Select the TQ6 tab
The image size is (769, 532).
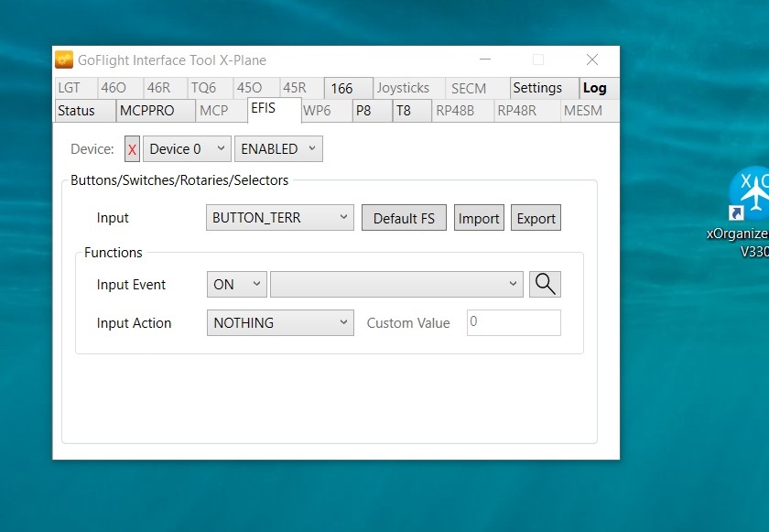click(x=211, y=88)
